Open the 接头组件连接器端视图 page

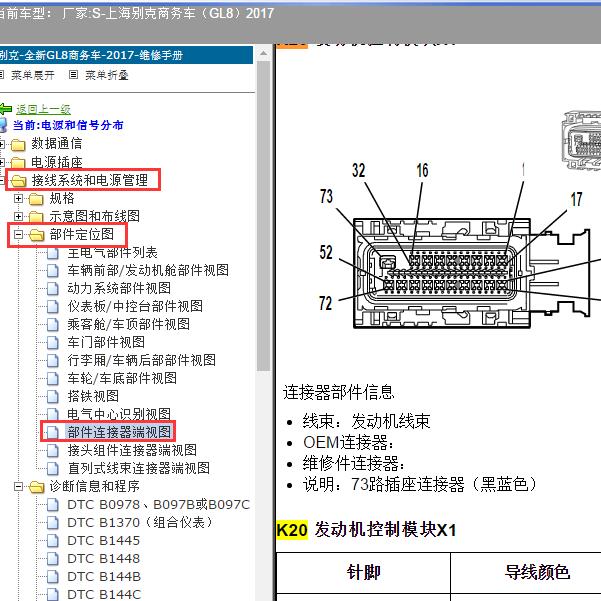click(x=132, y=450)
